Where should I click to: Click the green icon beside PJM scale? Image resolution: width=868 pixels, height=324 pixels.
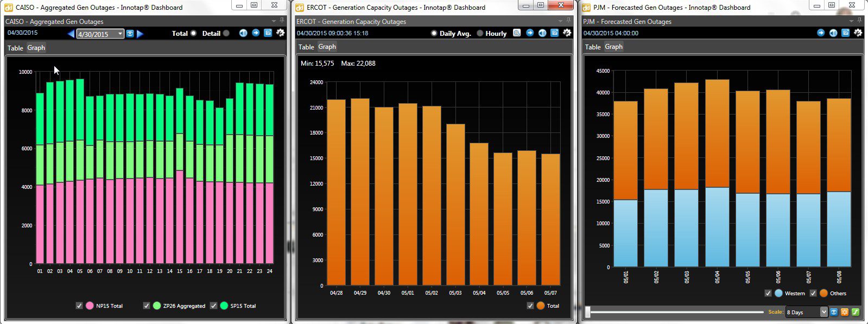click(x=855, y=312)
